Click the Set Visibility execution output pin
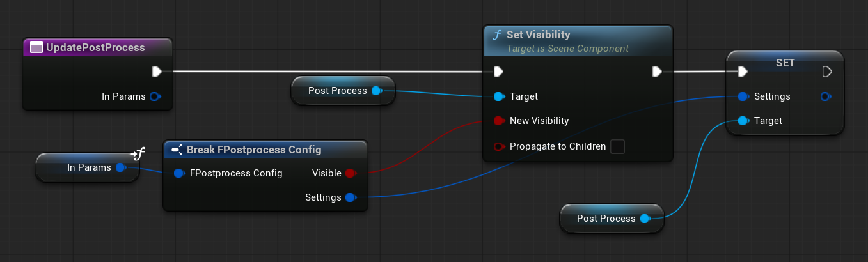This screenshot has width=868, height=262. click(x=656, y=71)
